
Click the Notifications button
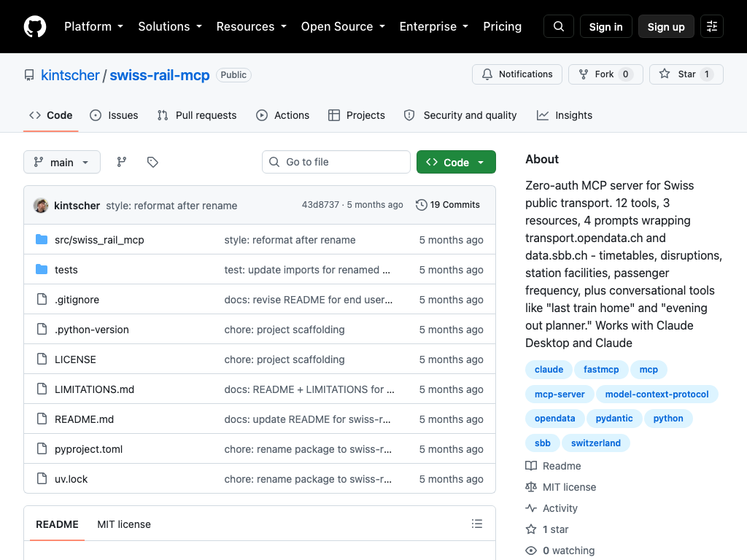(x=517, y=74)
